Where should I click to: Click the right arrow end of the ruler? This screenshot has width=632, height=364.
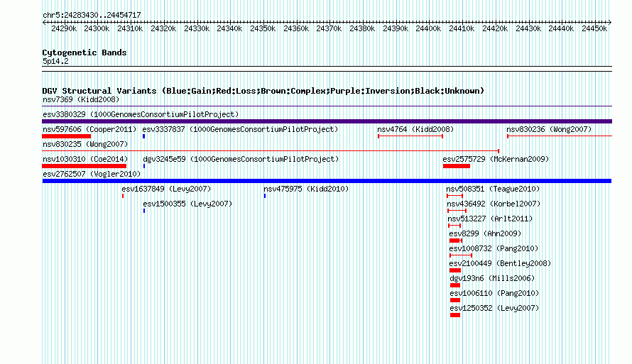click(610, 22)
